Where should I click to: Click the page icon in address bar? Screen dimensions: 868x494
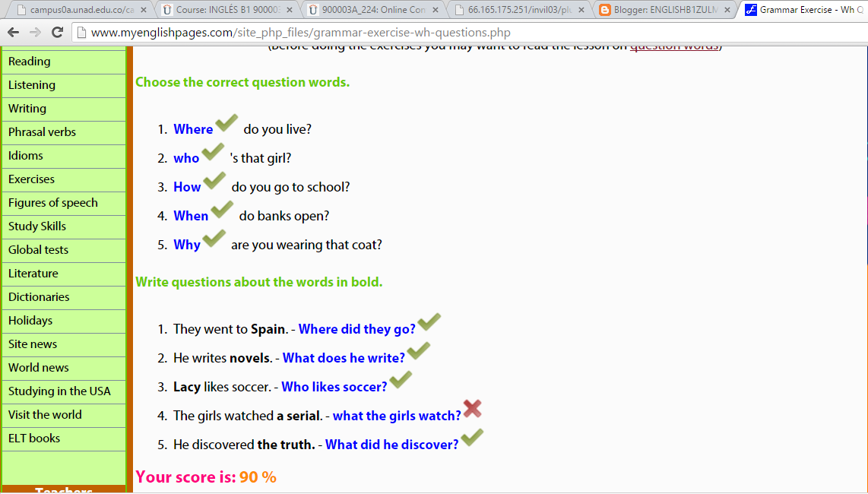[x=81, y=33]
